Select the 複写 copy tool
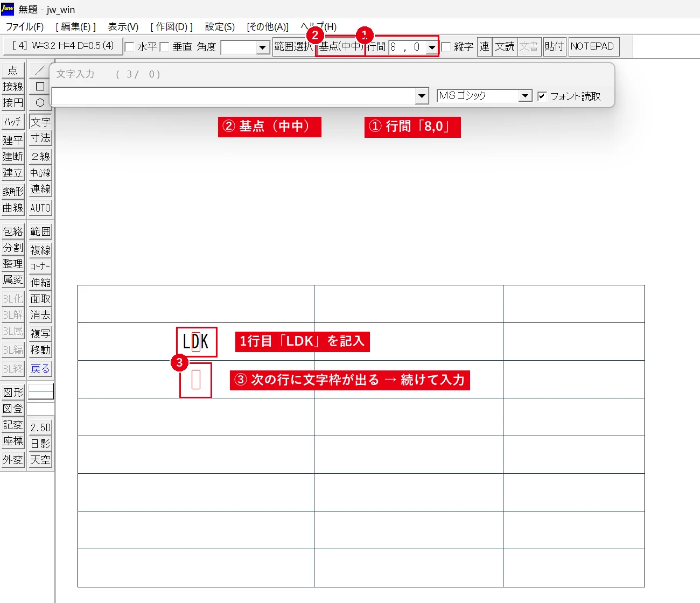The width and height of the screenshot is (700, 603). coord(40,334)
